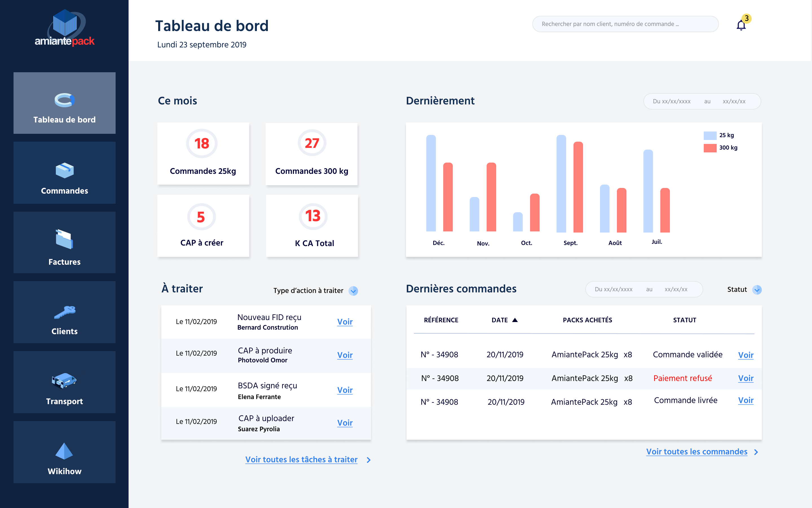Click the Août blue 25 kg bar
This screenshot has height=508, width=812.
pos(605,208)
